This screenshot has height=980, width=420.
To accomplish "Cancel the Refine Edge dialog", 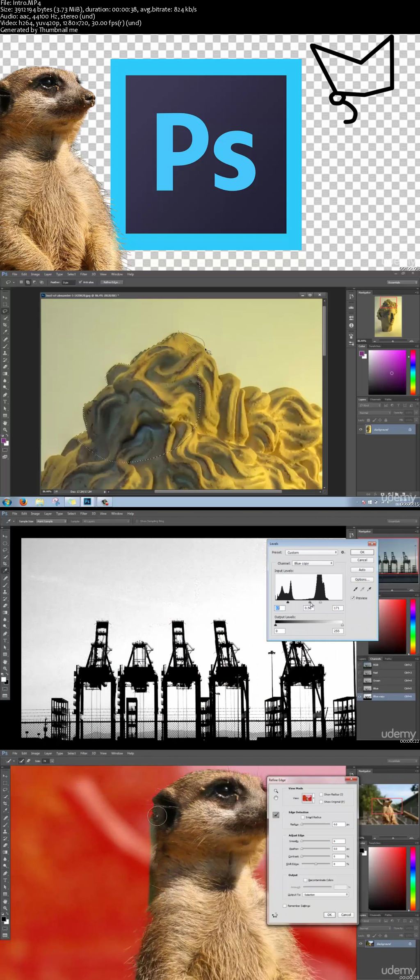I will click(346, 915).
